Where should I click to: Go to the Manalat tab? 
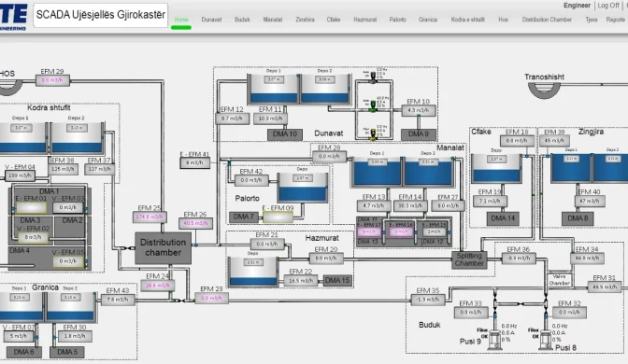273,20
